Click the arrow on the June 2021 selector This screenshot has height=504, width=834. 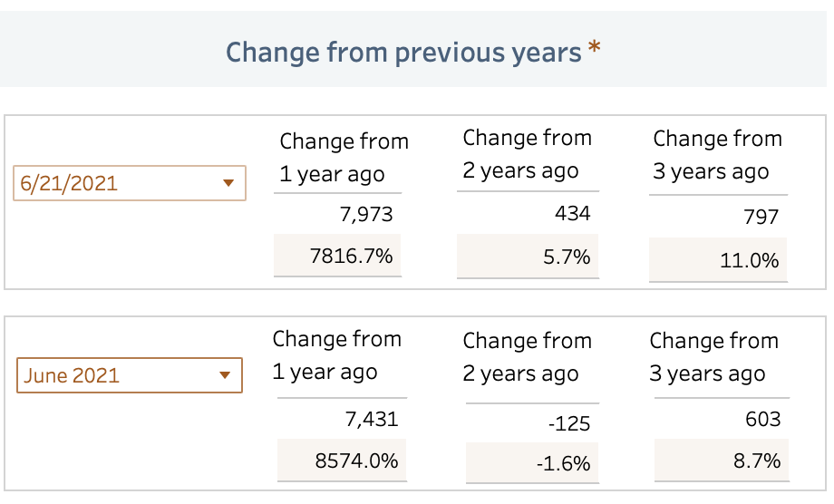[x=225, y=375]
